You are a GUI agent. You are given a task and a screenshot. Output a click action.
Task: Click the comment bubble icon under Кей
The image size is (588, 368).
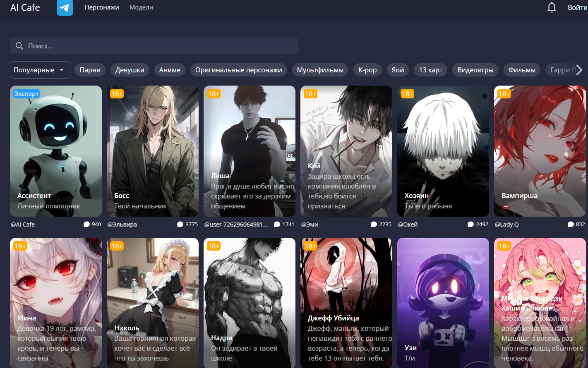click(x=374, y=224)
